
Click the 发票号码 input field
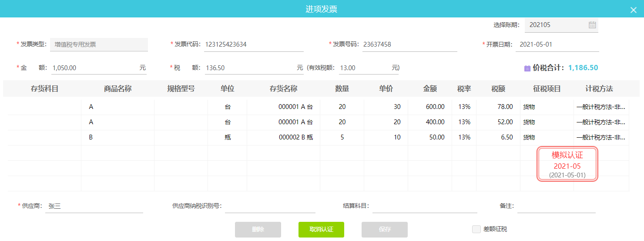409,44
